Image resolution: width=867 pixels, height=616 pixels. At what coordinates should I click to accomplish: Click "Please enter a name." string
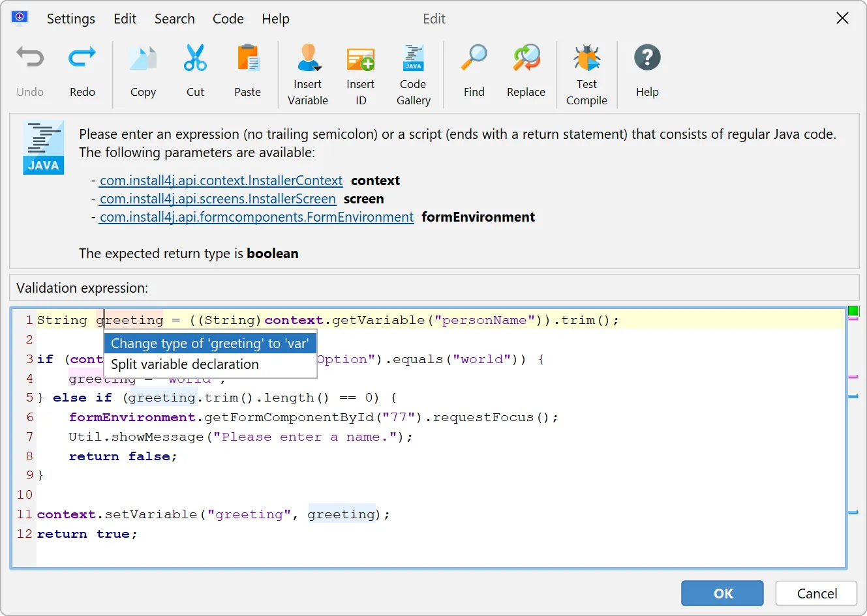(x=305, y=437)
